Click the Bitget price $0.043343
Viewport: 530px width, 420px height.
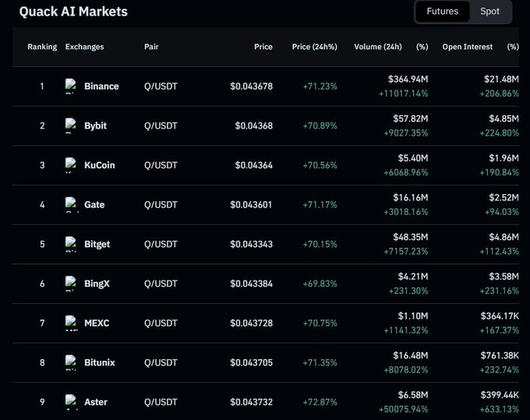click(x=251, y=245)
